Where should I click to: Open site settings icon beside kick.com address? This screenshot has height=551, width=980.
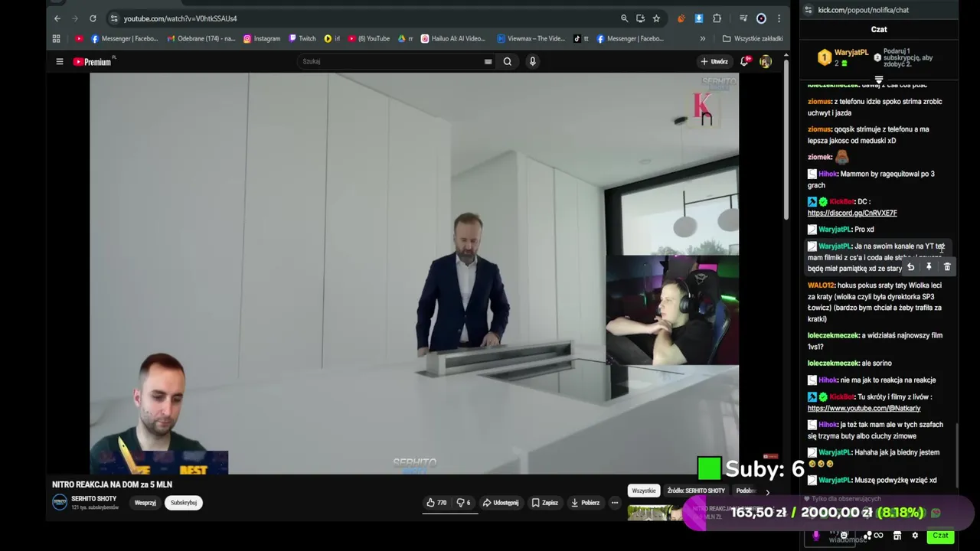point(808,10)
